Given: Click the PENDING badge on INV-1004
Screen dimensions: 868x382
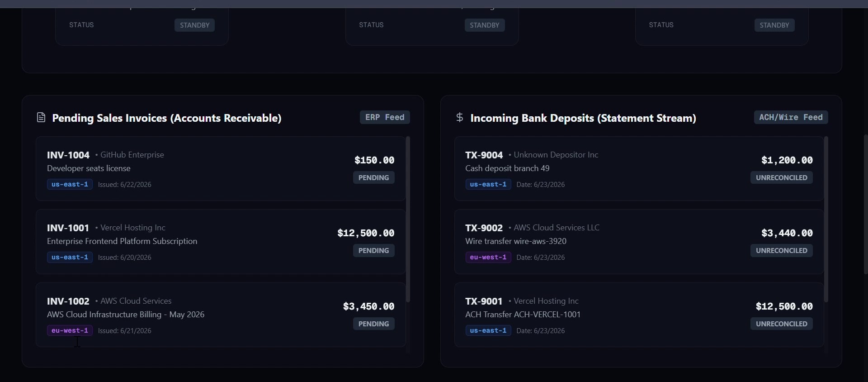Looking at the screenshot, I should click(373, 178).
